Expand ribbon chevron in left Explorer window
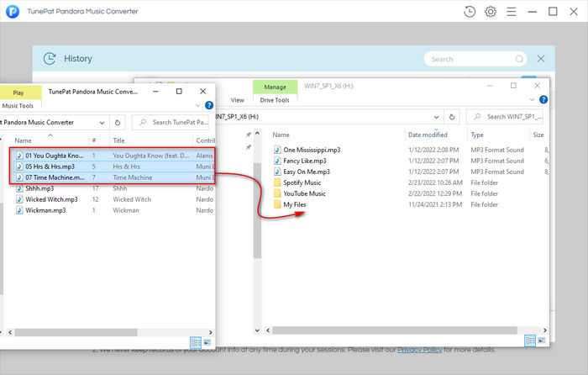 (197, 105)
